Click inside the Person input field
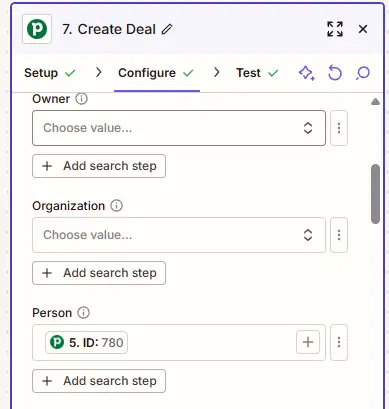Image resolution: width=389 pixels, height=409 pixels. tap(179, 342)
